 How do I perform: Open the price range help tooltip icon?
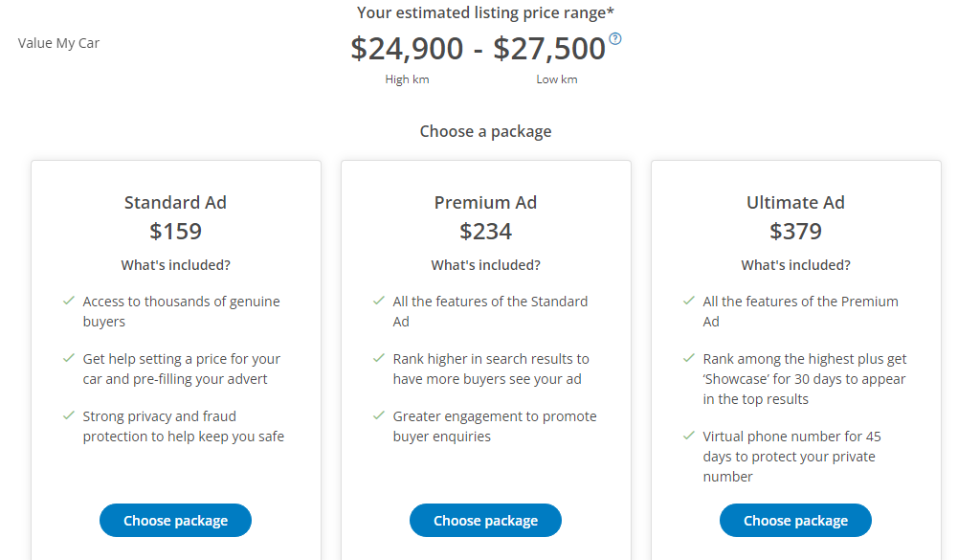pyautogui.click(x=615, y=39)
